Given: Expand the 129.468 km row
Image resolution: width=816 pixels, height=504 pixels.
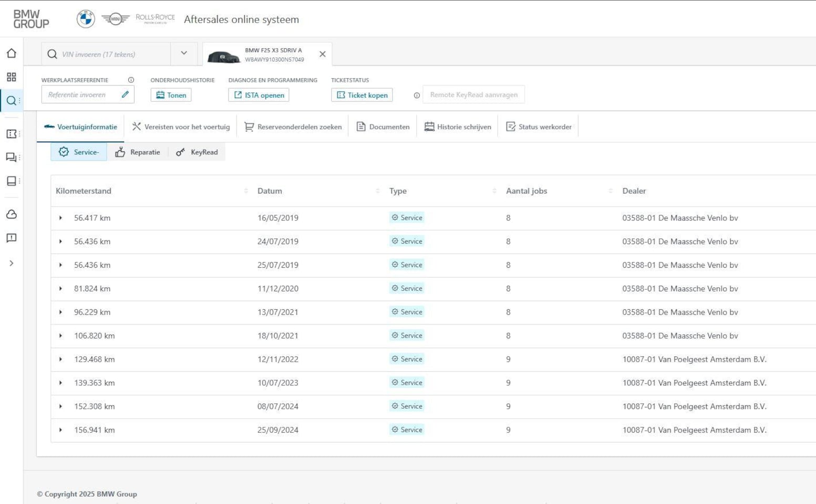Looking at the screenshot, I should [60, 360].
